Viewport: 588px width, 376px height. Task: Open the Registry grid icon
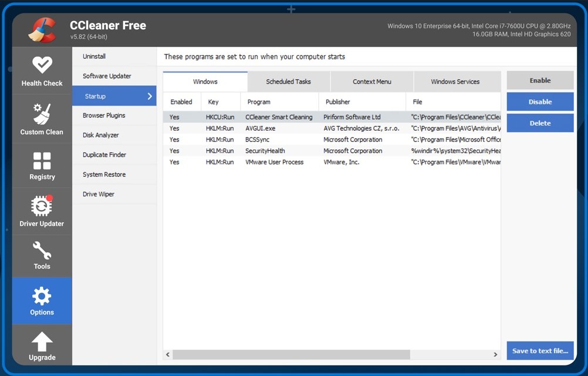coord(42,161)
